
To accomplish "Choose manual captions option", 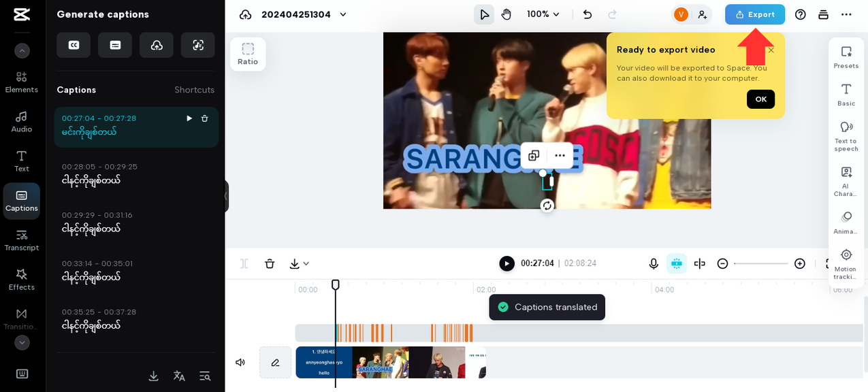I will pyautogui.click(x=115, y=45).
